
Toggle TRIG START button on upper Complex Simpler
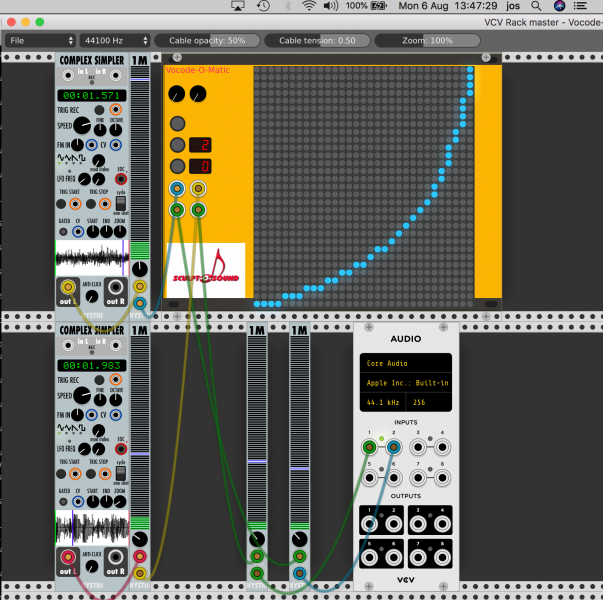(x=61, y=204)
